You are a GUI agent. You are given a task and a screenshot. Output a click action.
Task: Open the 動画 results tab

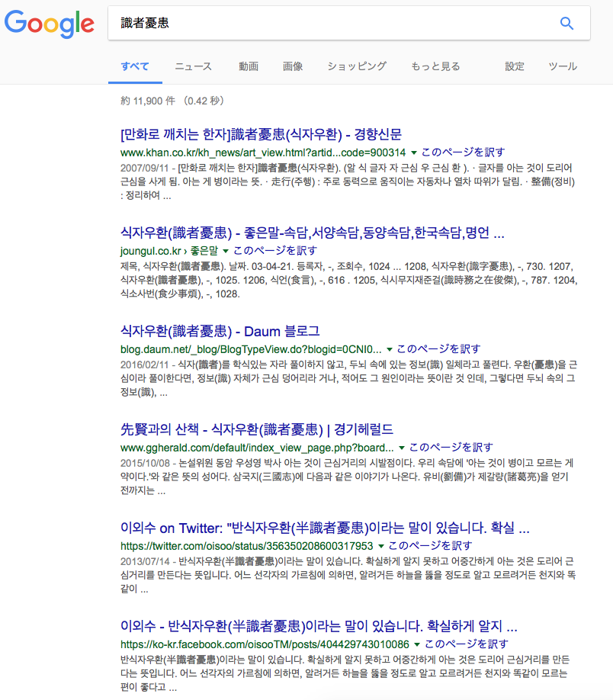click(248, 66)
